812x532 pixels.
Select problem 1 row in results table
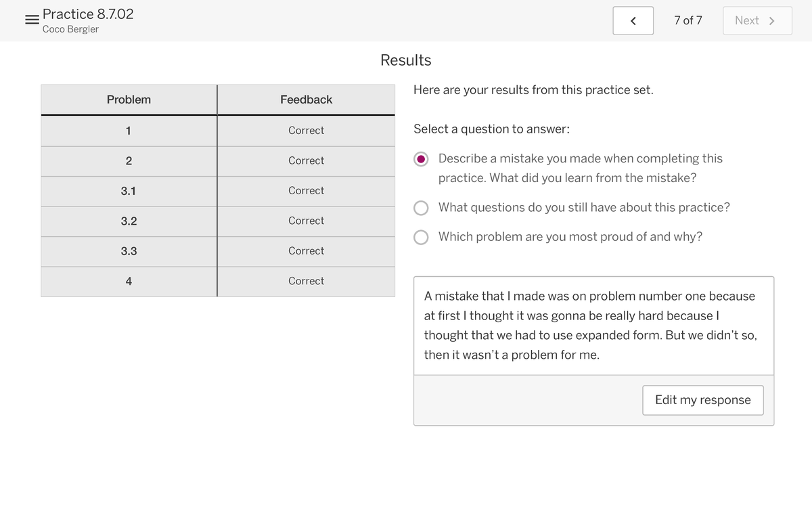(x=129, y=130)
